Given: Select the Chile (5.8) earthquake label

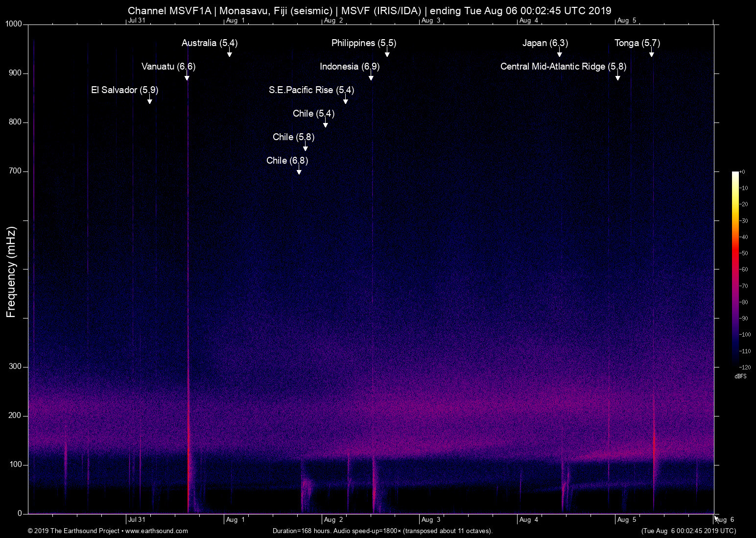Looking at the screenshot, I should [293, 137].
